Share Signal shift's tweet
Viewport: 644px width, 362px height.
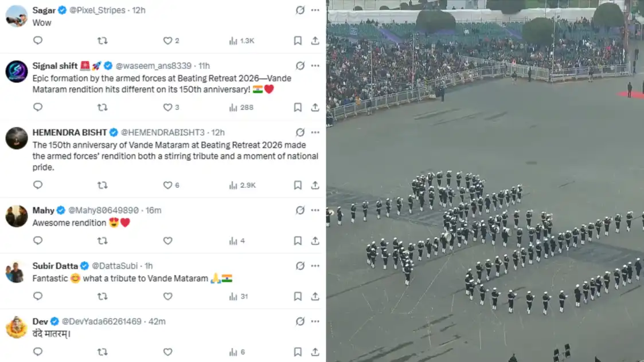[x=315, y=107]
